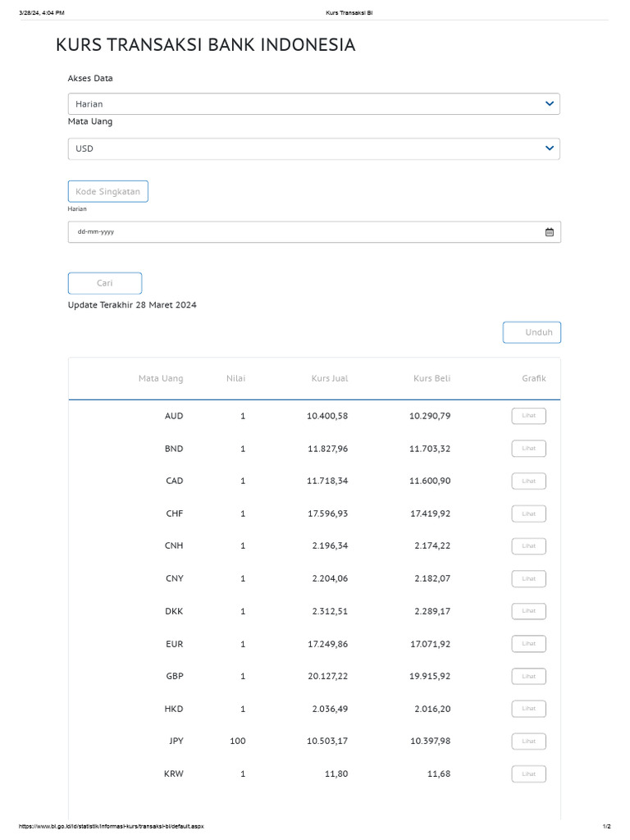Viewport: 630px width, 840px height.
Task: Click Lihat in the JPY row
Action: tap(528, 741)
